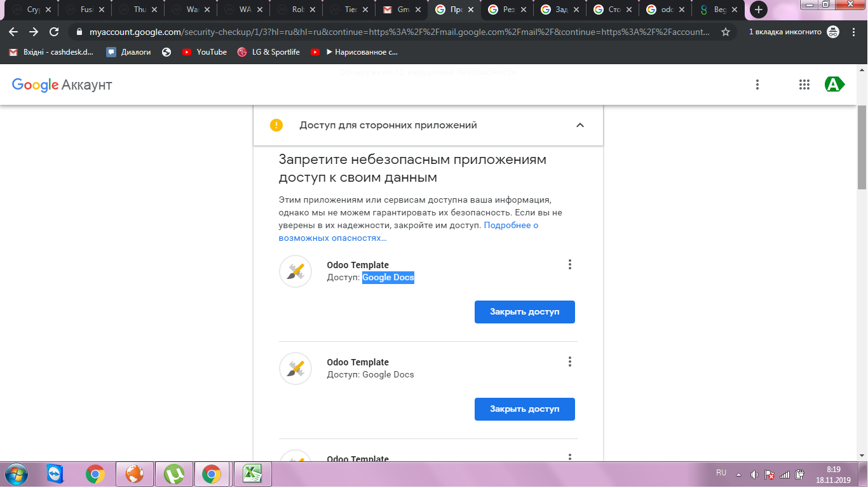
Task: Go back with the browser back arrow
Action: coord(13,32)
